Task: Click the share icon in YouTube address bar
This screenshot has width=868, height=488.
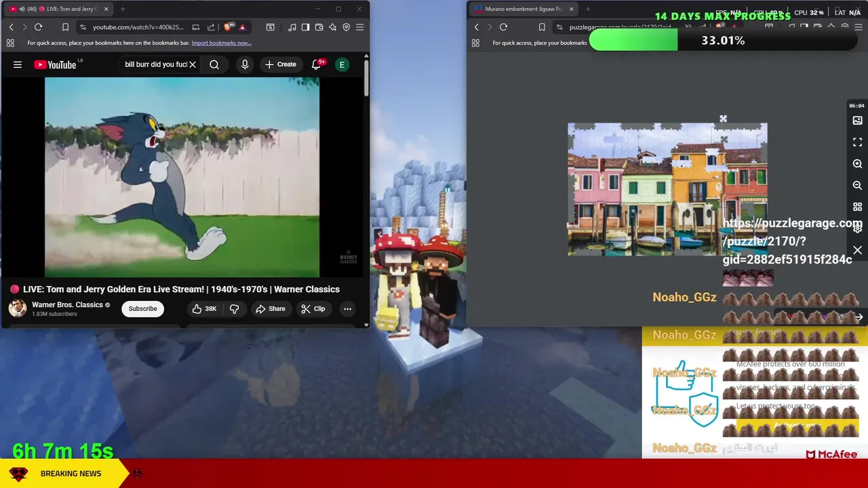Action: tap(211, 27)
